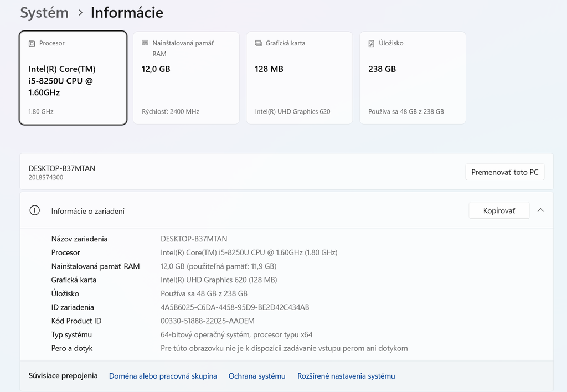This screenshot has height=392, width=567.
Task: Click the Používa sa 48 GB text in Úložisko card
Action: tap(406, 112)
